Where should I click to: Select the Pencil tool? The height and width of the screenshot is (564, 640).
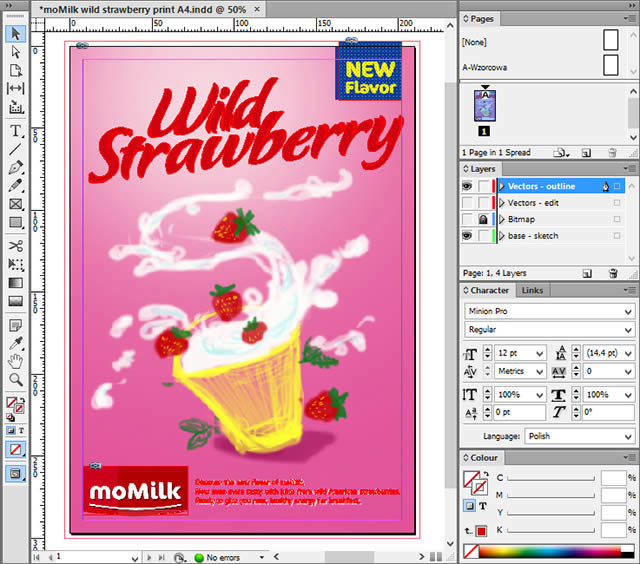16,186
